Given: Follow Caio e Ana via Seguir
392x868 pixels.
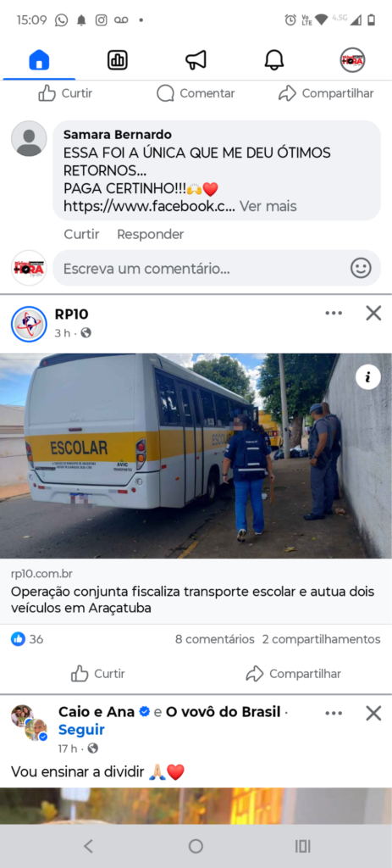Looking at the screenshot, I should click(81, 730).
